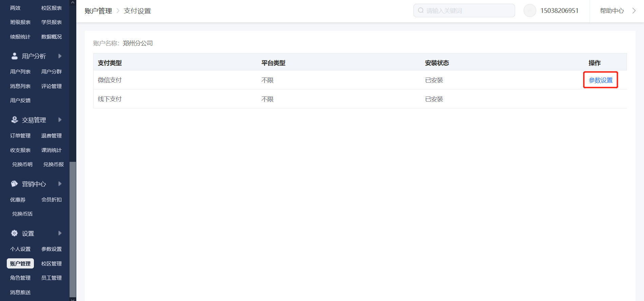Open 数据概况 menu item

52,37
